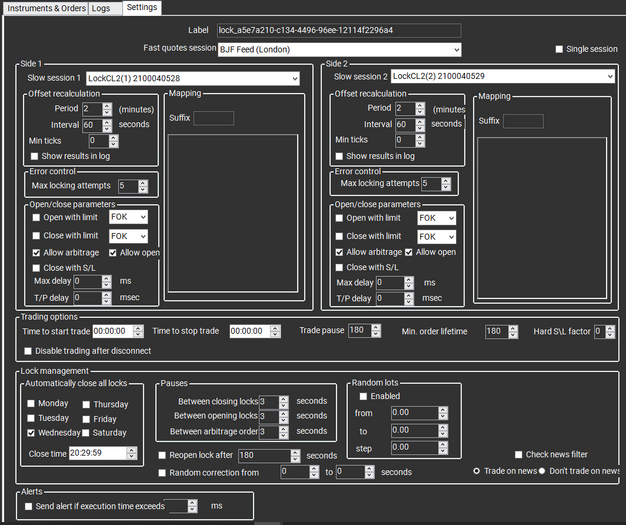Click the Side 1 Period stepper arrows
Viewport: 626px width, 525px height.
click(x=107, y=109)
